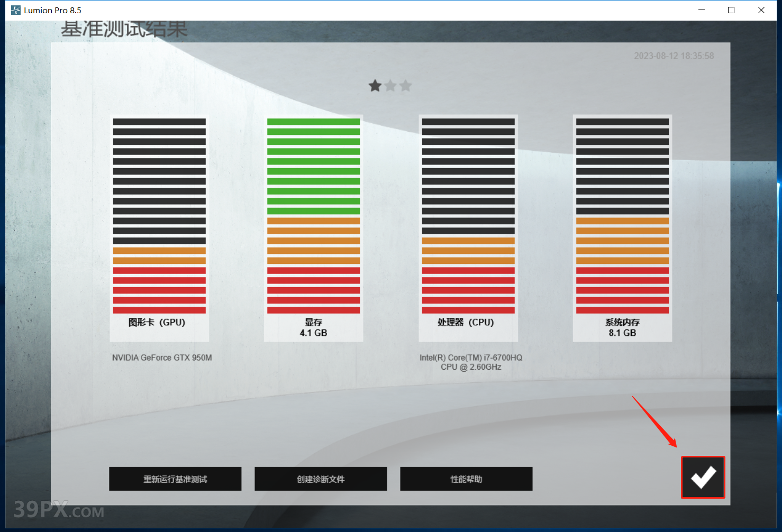Close the Lumion Pro 8.5 window

(761, 10)
